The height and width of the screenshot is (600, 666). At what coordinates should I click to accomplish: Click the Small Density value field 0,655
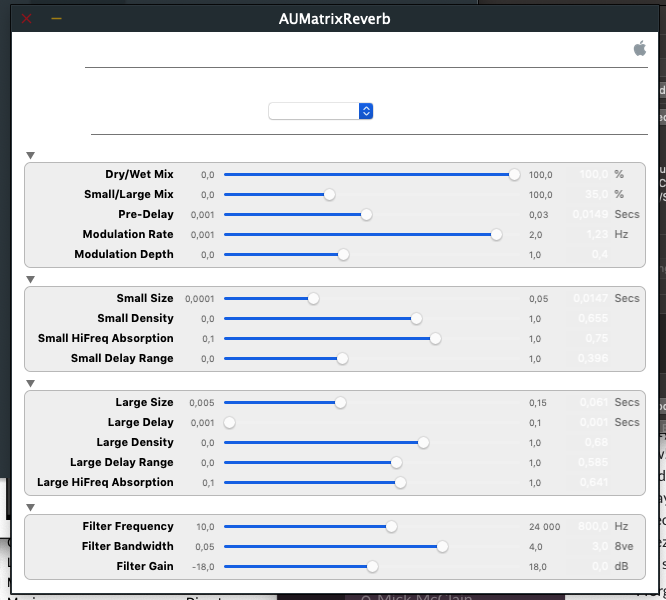(589, 318)
